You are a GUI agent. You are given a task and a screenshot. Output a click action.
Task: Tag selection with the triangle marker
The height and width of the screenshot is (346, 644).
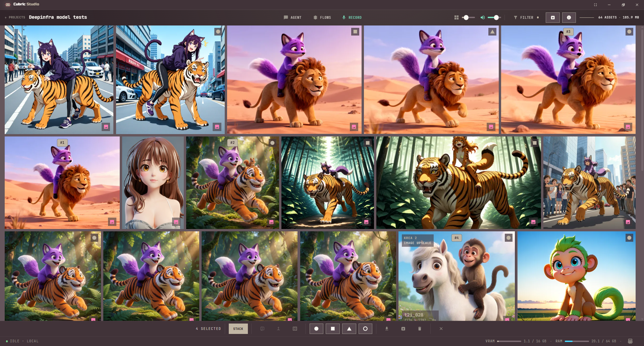[349, 329]
